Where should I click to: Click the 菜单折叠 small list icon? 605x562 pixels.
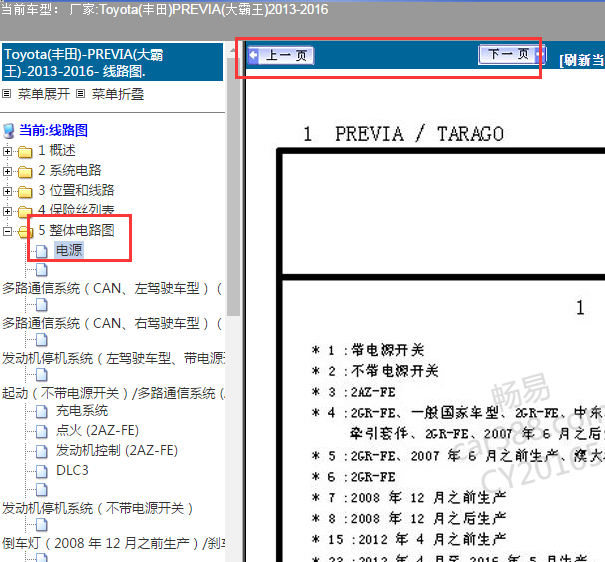(80, 94)
